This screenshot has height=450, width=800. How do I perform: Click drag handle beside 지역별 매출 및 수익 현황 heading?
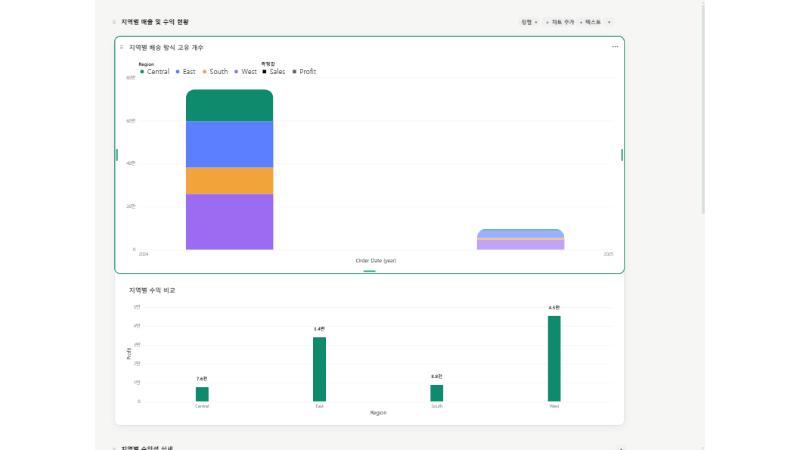[x=114, y=22]
